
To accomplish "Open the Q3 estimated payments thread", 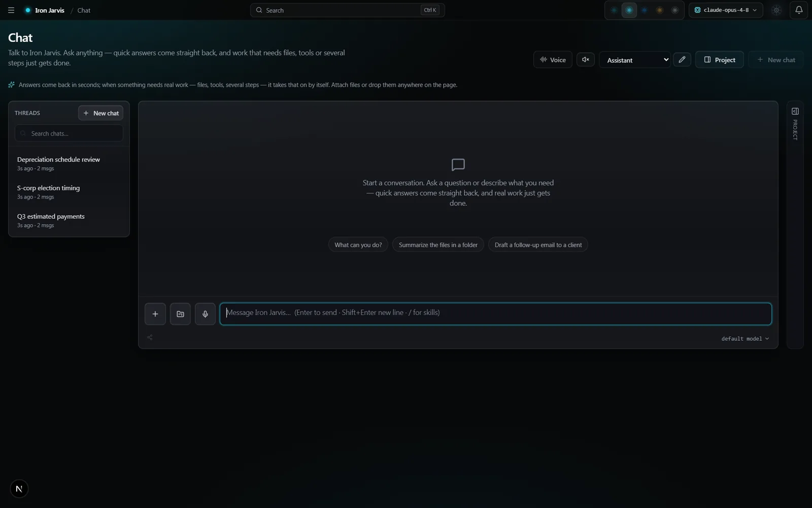I will tap(69, 220).
